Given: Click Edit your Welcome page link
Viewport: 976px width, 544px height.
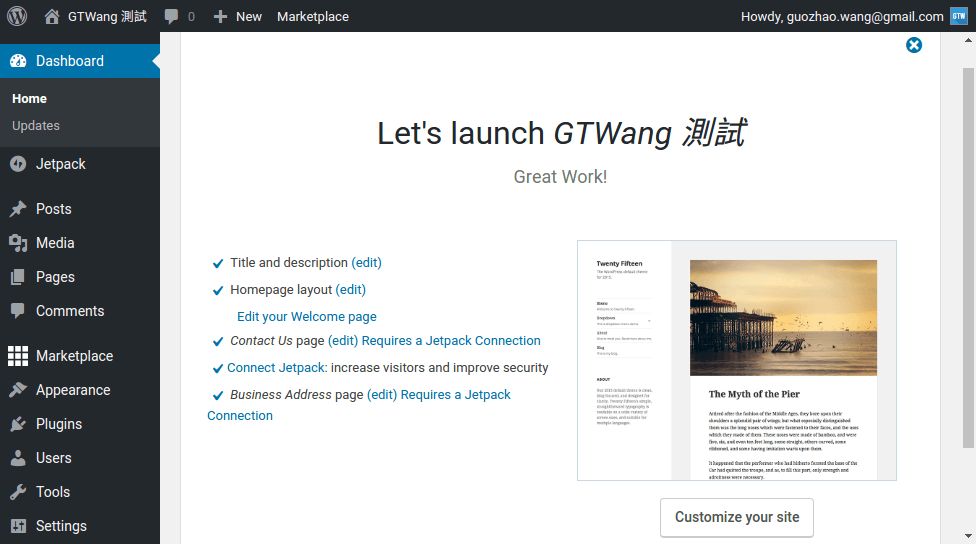Looking at the screenshot, I should tap(307, 316).
